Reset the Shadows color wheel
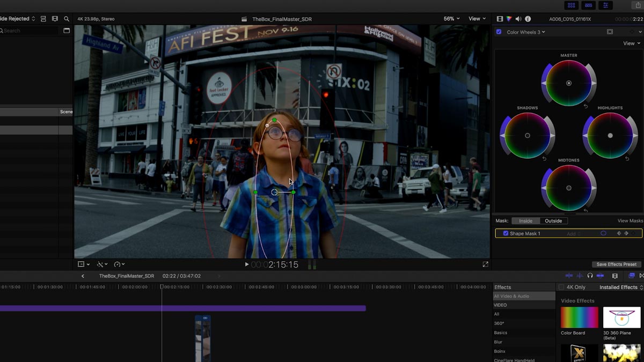This screenshot has height=362, width=644. pos(544,159)
